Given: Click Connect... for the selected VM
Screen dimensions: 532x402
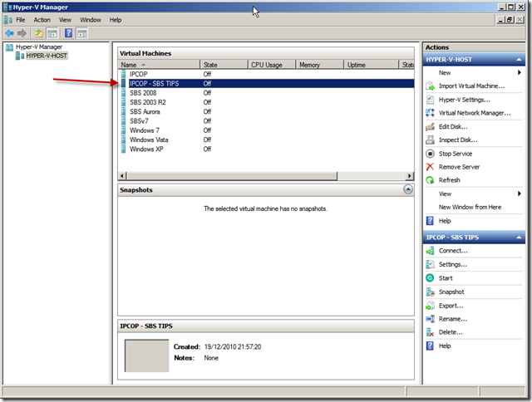Looking at the screenshot, I should (x=453, y=250).
